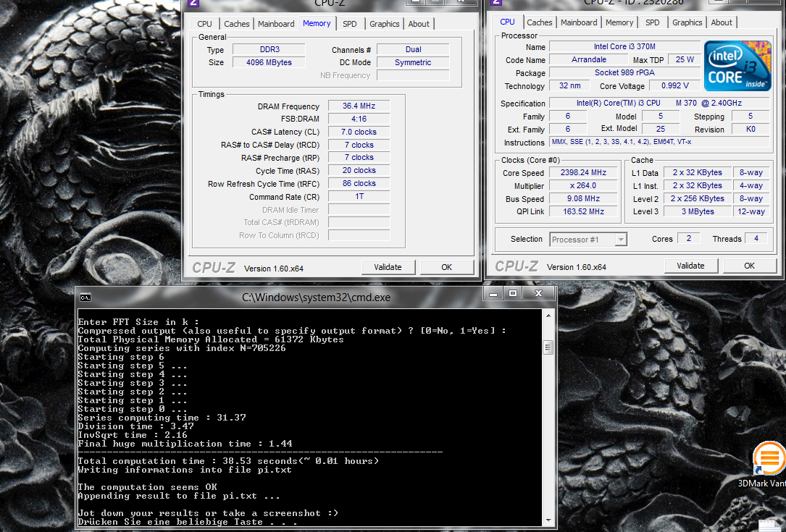Open Caches tab in left CPU-Z window
786x532 pixels.
point(237,24)
